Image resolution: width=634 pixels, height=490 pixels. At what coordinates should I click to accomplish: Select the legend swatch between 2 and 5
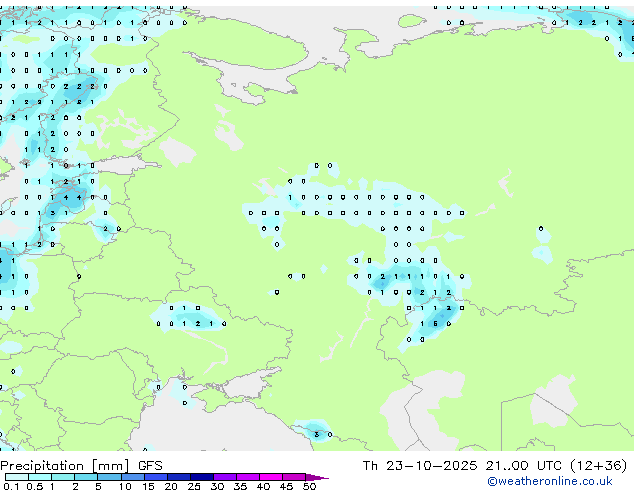[86, 477]
